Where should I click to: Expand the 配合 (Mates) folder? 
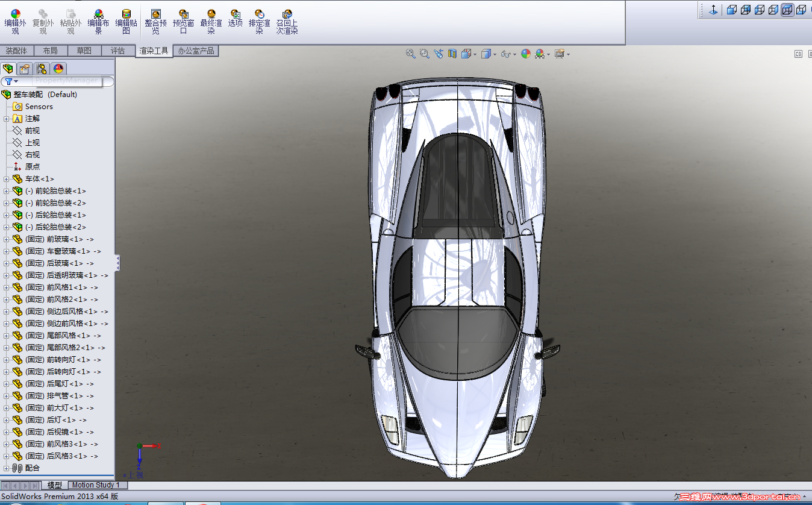[7, 468]
